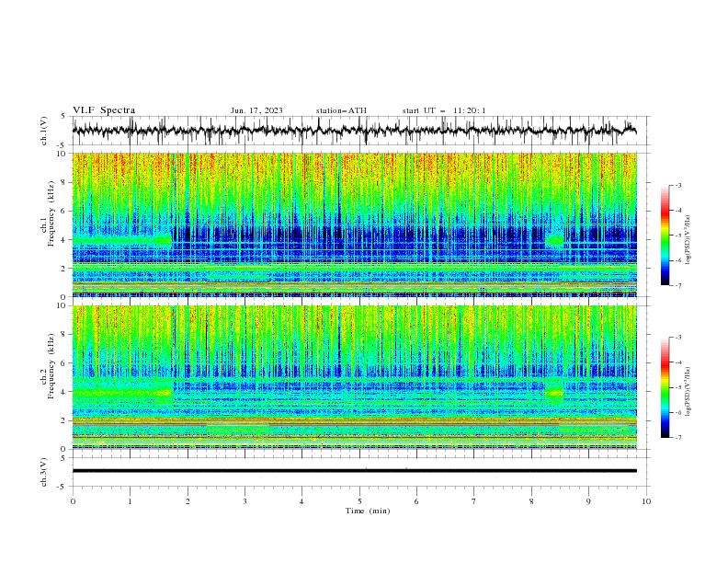
Task: Click the "5" tick of ch.1(V) axis
Action: tap(63, 116)
